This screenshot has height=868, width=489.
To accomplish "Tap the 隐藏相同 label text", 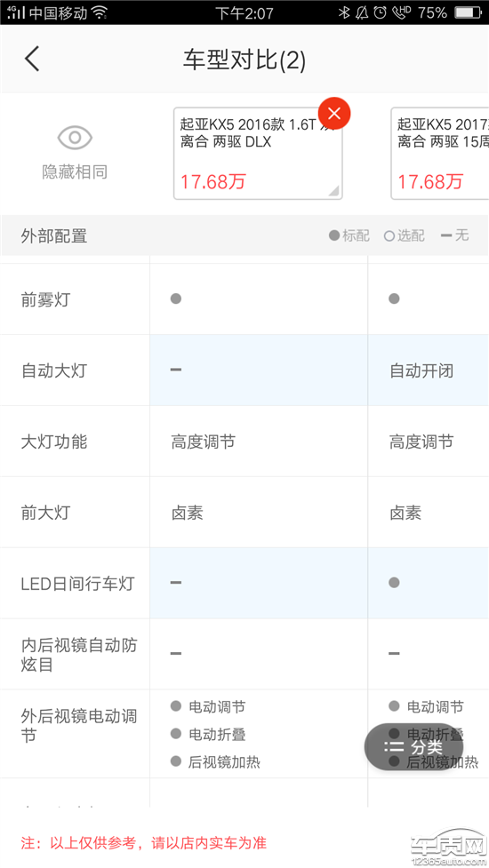I will [x=75, y=172].
